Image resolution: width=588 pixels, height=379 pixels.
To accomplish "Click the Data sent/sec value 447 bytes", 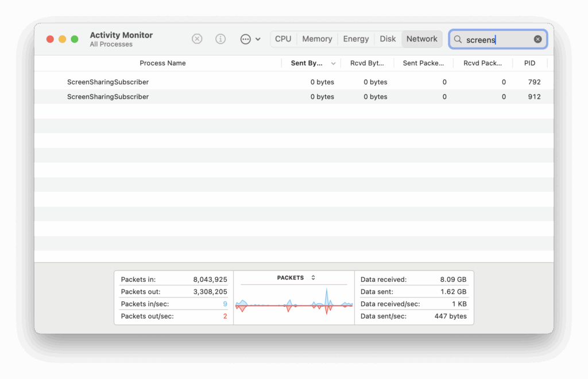I will click(450, 316).
